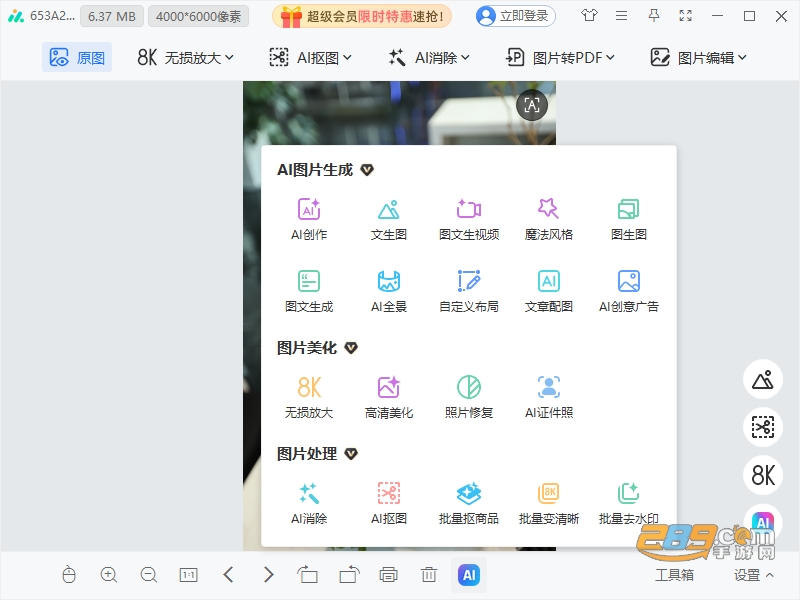Open 图文生视频 generator
This screenshot has width=800, height=600.
pyautogui.click(x=469, y=219)
